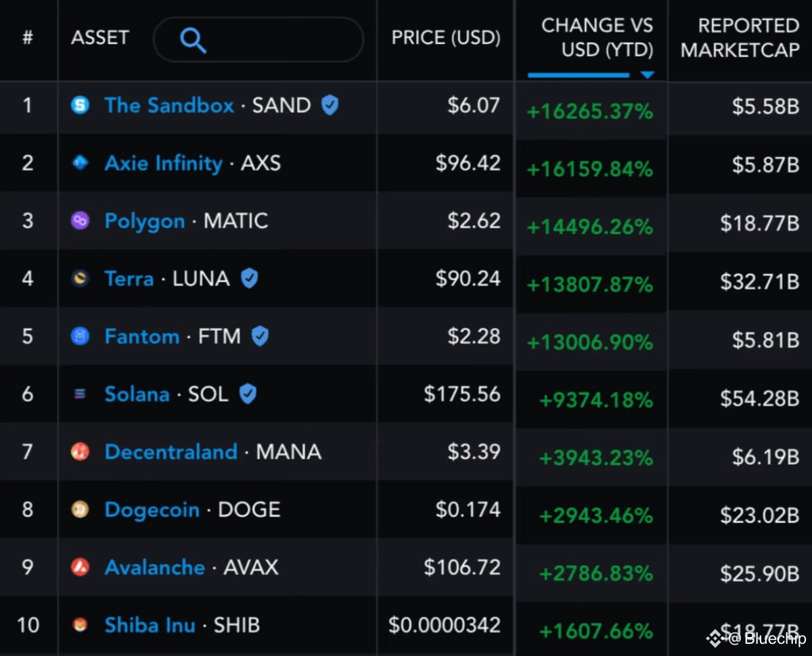Click verified badge next to FTM
Viewport: 812px width, 656px height.
point(260,336)
